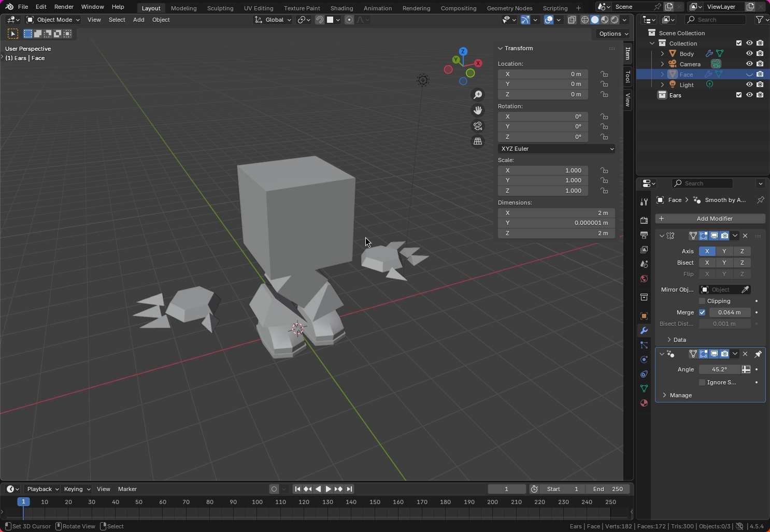Open the World properties tab icon

click(644, 279)
